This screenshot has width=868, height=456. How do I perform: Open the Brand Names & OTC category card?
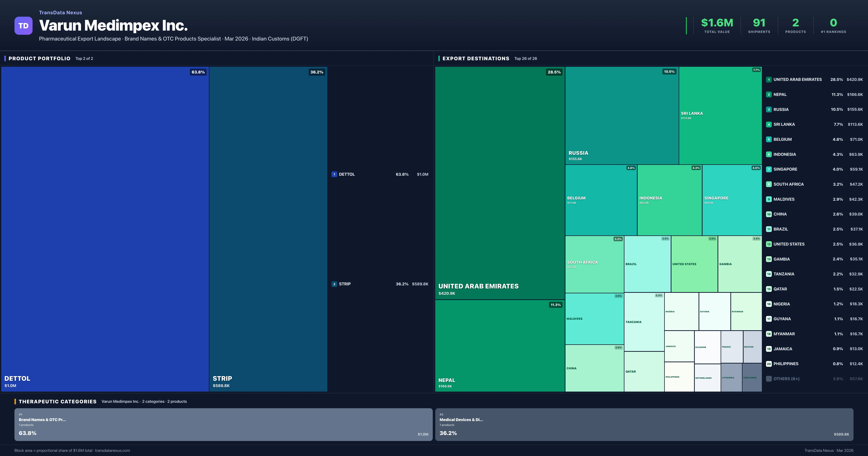(223, 424)
